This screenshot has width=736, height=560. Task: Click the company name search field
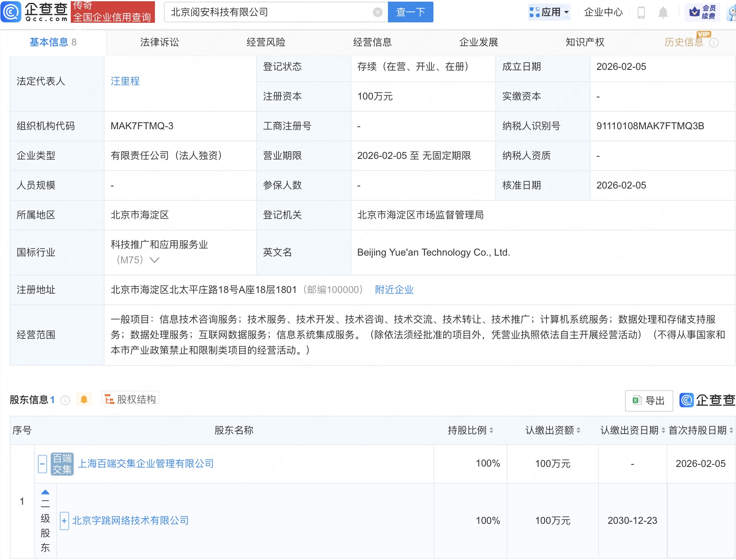[268, 12]
